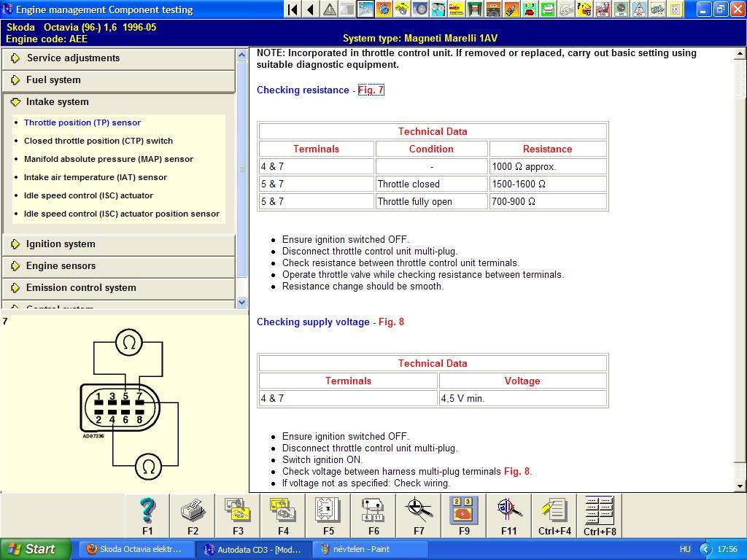Image resolution: width=747 pixels, height=560 pixels.
Task: Click the content pane scrollbar down arrow
Action: tap(740, 486)
